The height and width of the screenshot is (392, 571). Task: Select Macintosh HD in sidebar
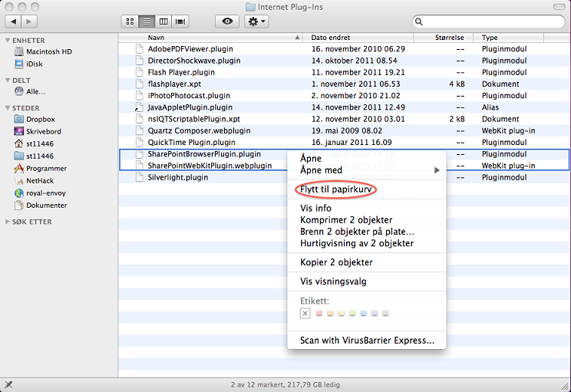point(48,51)
